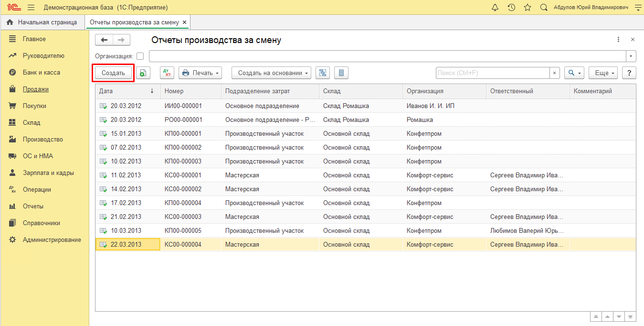
Task: Expand the Печать dropdown
Action: tap(201, 73)
